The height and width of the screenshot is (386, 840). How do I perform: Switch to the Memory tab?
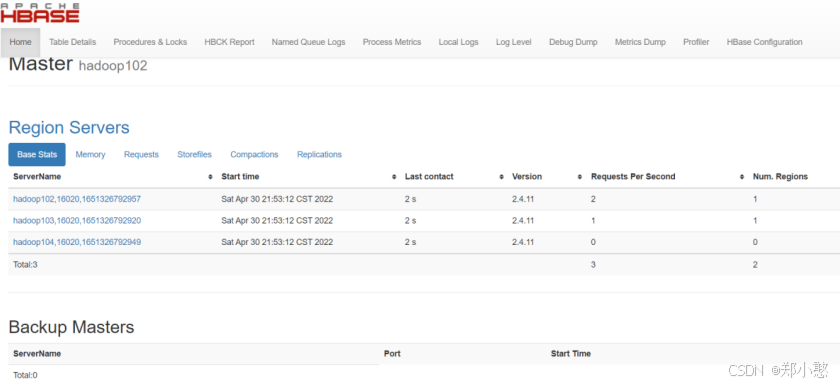coord(90,155)
